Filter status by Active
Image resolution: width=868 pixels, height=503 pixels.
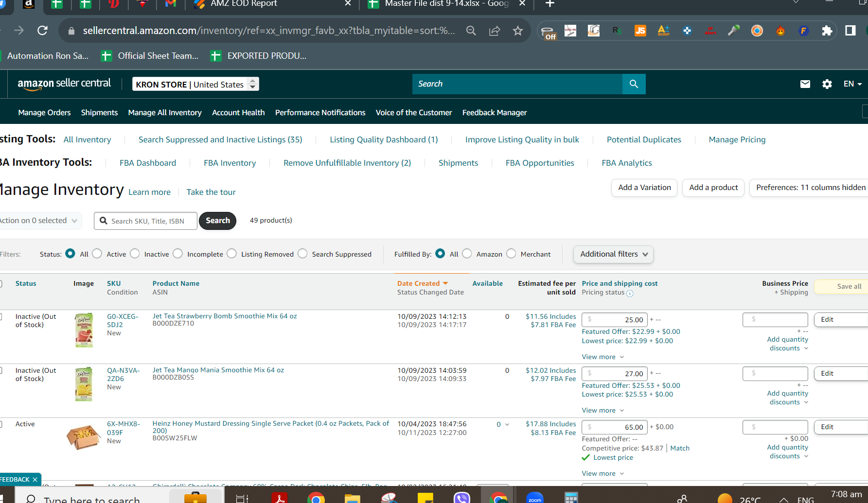tap(97, 254)
